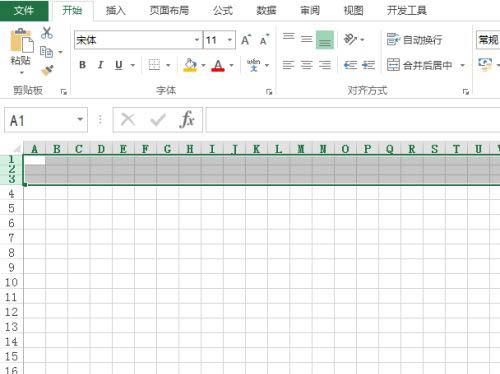Click the cancel X in formula bar
Viewport: 500px width, 374px height.
128,119
